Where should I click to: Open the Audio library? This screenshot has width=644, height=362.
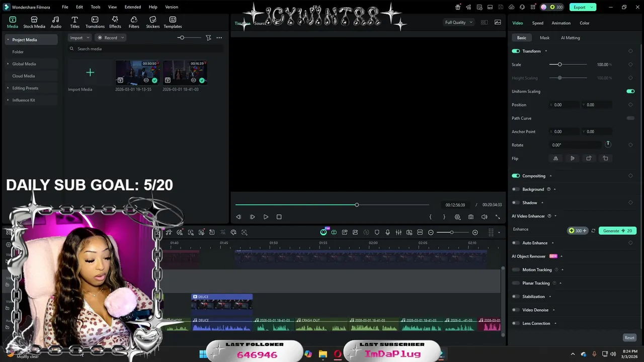point(56,23)
